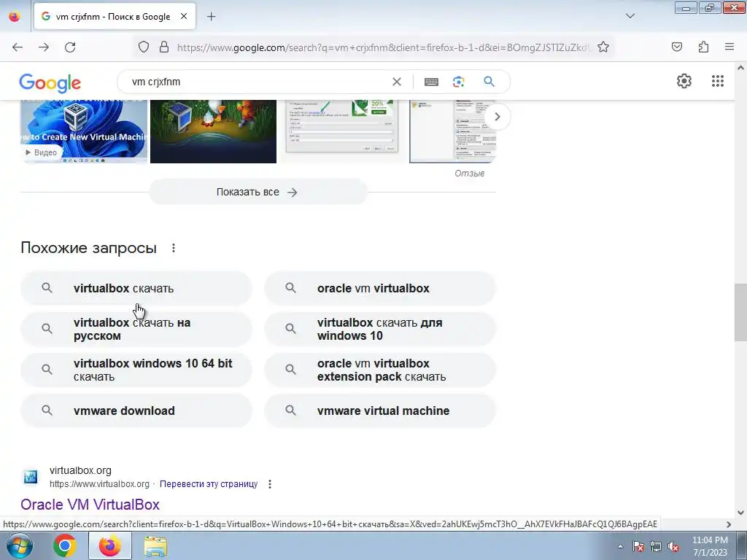
Task: Submit the query with the magnifier icon
Action: point(489,82)
